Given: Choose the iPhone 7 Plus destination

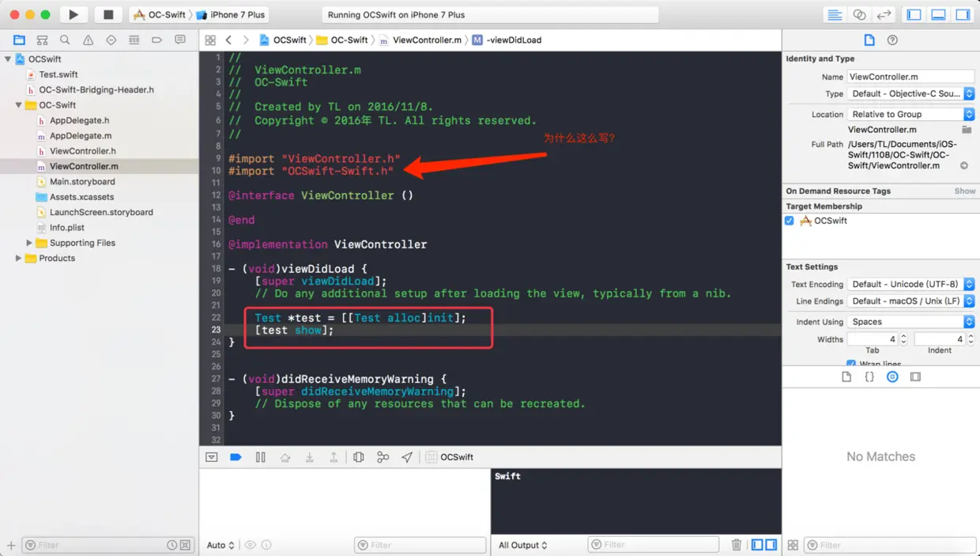Looking at the screenshot, I should pos(231,15).
